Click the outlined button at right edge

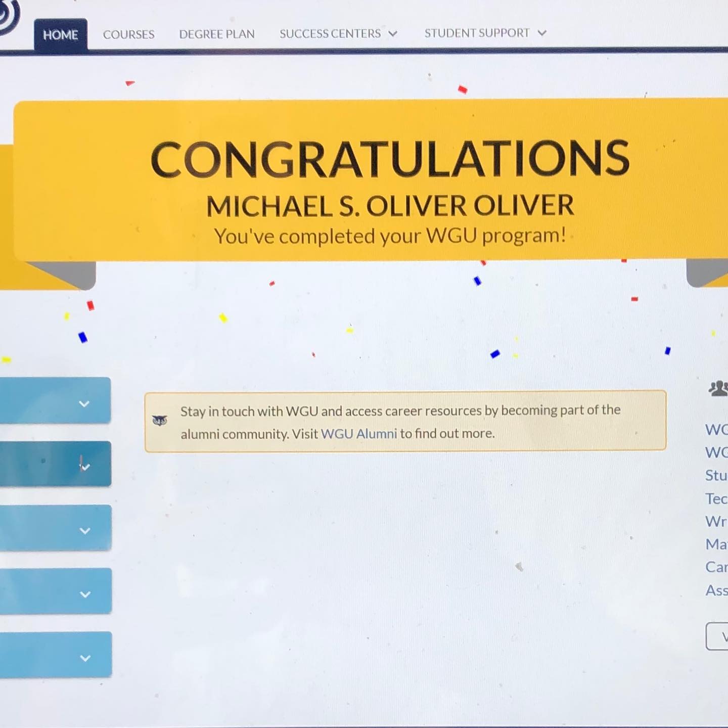click(717, 636)
